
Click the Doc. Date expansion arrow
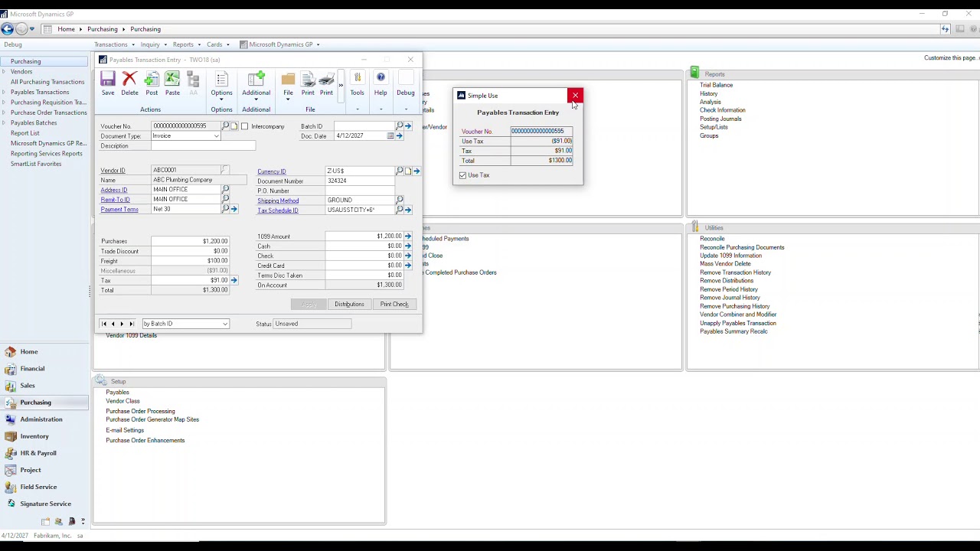(x=399, y=136)
